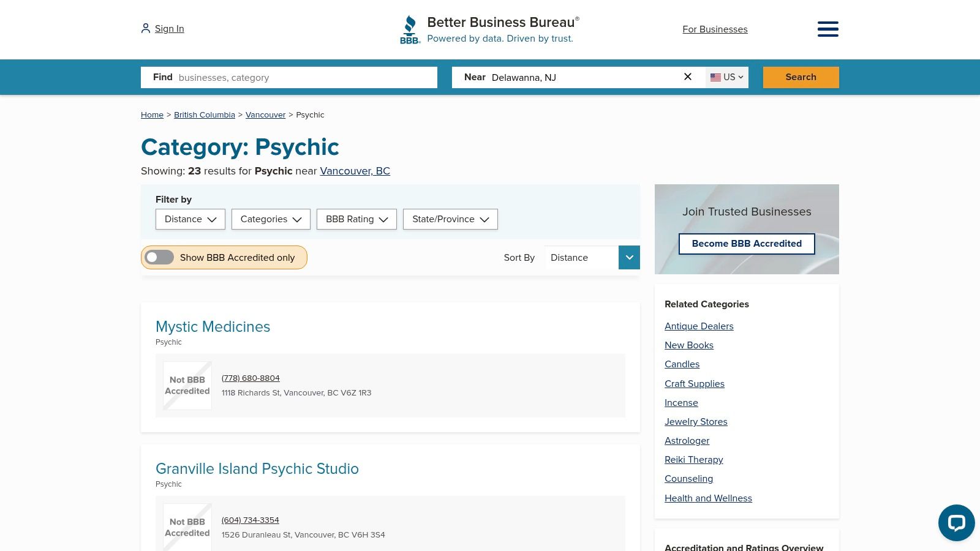Image resolution: width=980 pixels, height=551 pixels.
Task: Open the live chat bubble
Action: coord(956,522)
